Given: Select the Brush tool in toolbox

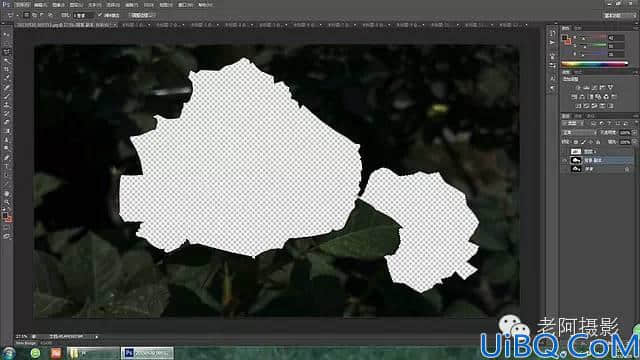Looking at the screenshot, I should click(7, 96).
